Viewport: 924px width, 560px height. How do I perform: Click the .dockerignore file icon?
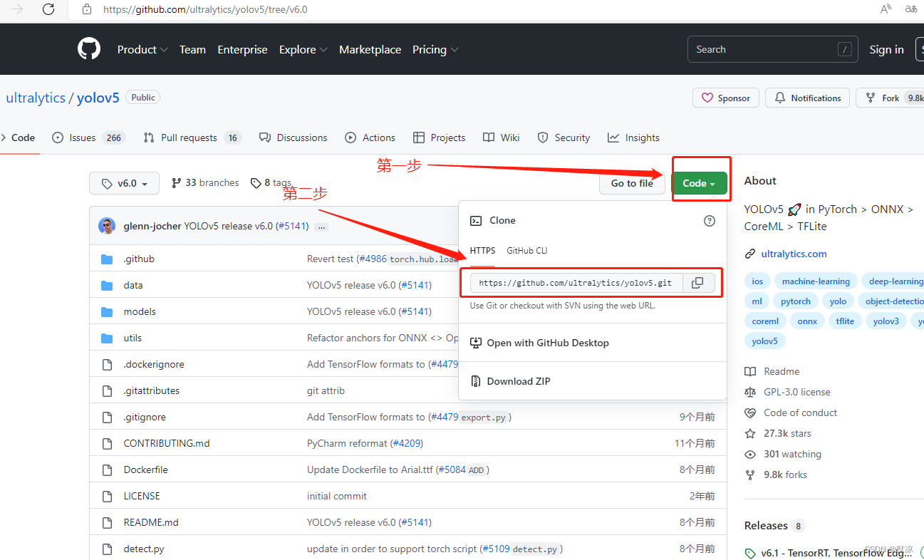(107, 364)
